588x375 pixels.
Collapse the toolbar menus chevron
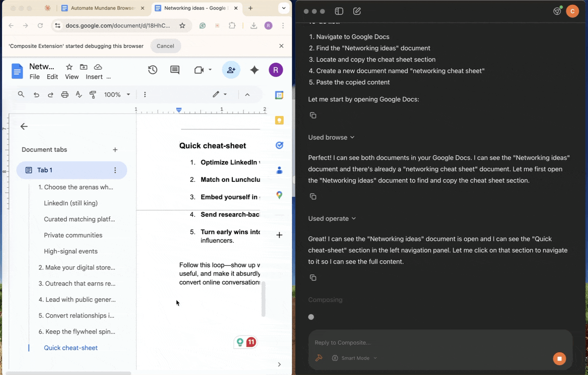(x=247, y=95)
